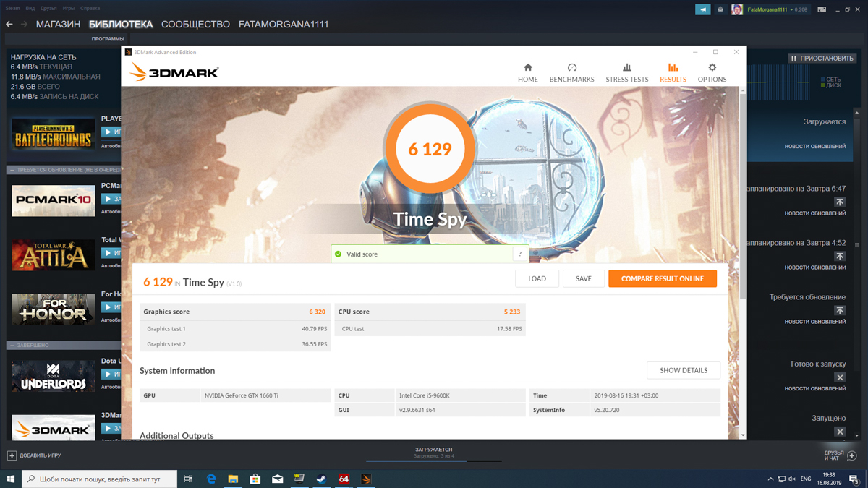Pause downloads with ПРИОСТАНОВИТЬ button
The image size is (868, 488).
(x=822, y=59)
